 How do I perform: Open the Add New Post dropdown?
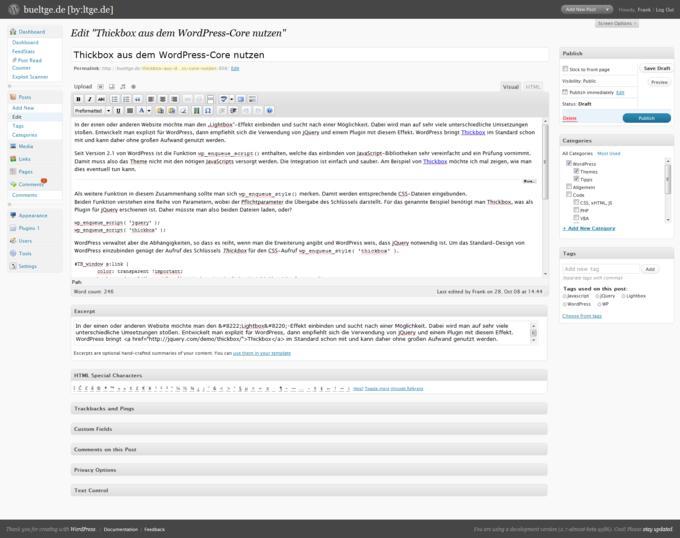point(608,10)
